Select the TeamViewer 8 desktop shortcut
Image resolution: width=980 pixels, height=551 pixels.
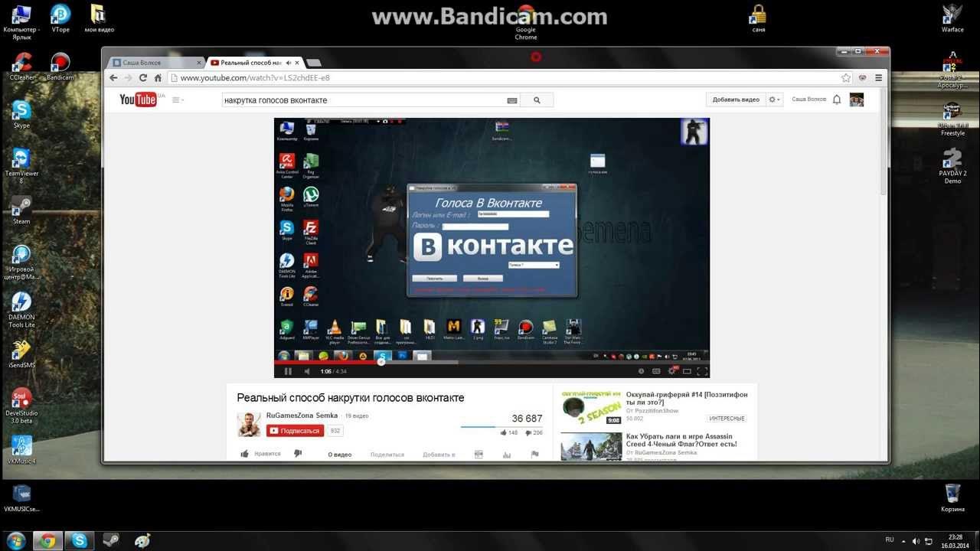pyautogui.click(x=21, y=165)
